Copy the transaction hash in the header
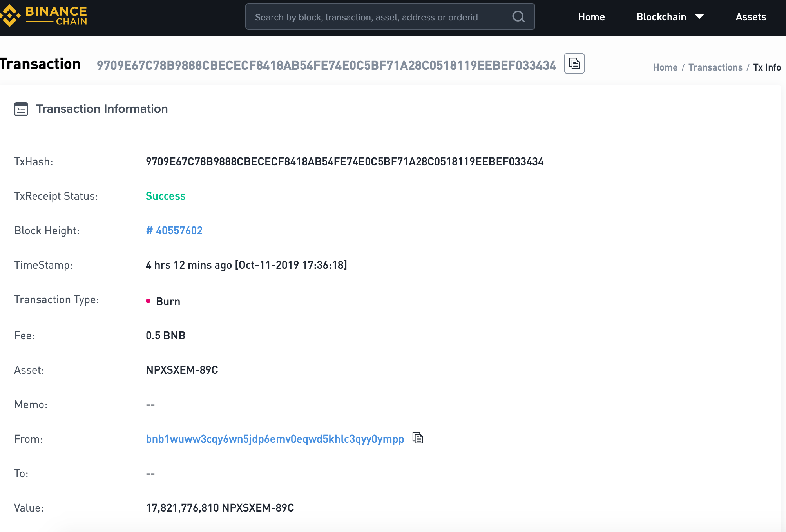Screen dimensions: 786x532 pos(574,63)
